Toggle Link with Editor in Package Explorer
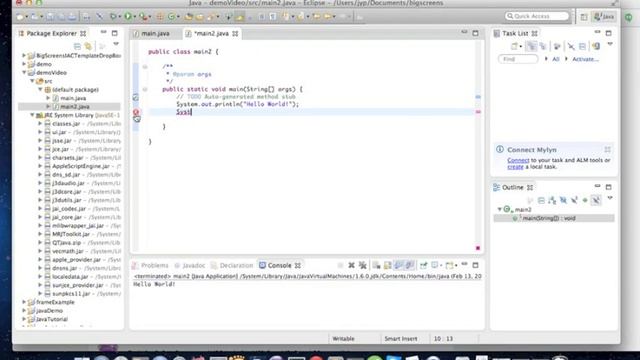This screenshot has width=640, height=360. (x=88, y=46)
